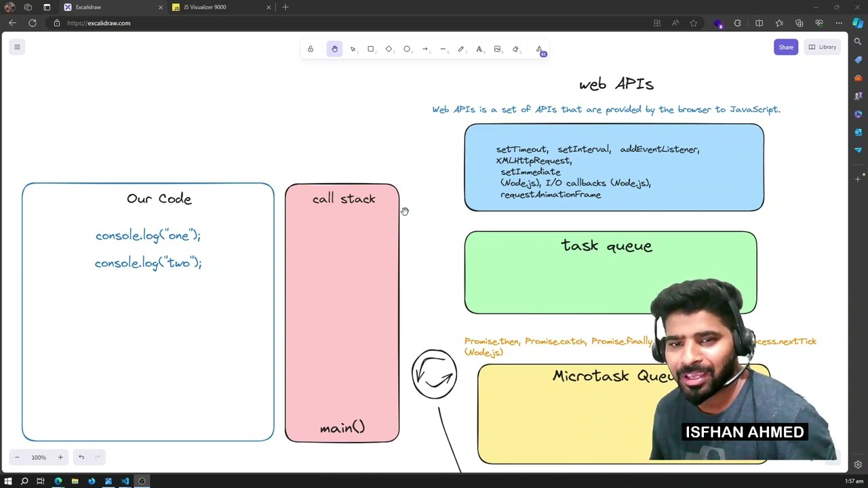View site information lock icon

[57, 23]
